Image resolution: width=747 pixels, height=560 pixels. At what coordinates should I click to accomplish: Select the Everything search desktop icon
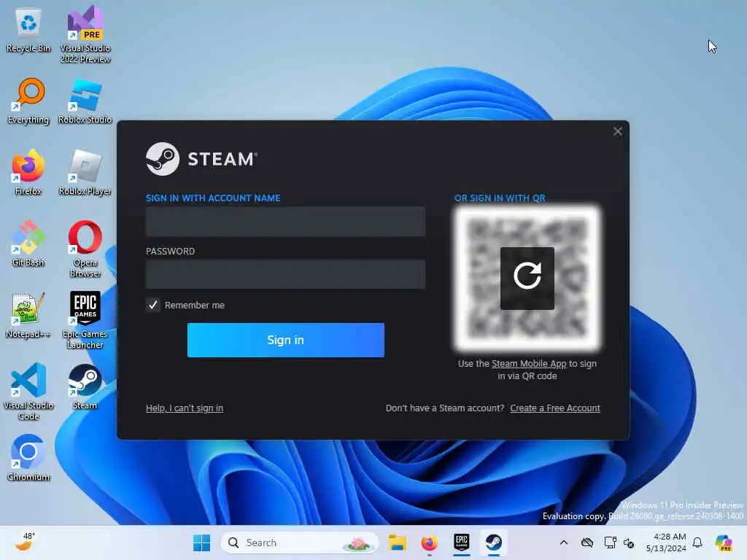click(x=28, y=101)
